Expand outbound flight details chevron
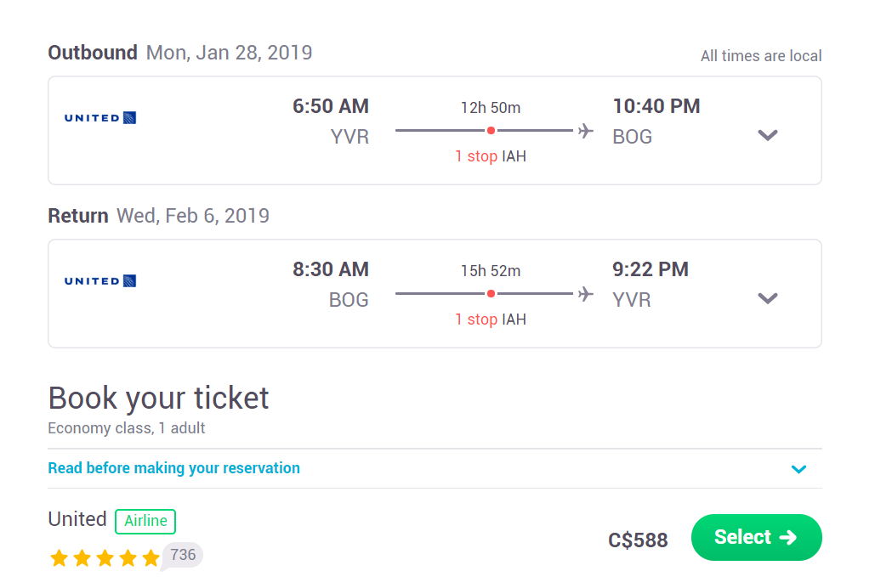This screenshot has height=588, width=875. coord(768,135)
